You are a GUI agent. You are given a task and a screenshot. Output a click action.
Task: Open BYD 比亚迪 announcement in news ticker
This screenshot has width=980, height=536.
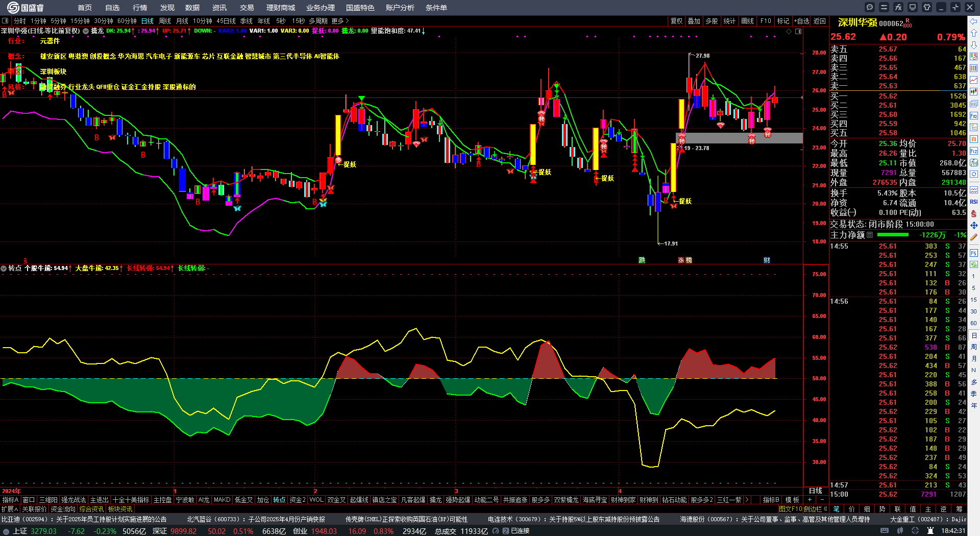click(84, 519)
